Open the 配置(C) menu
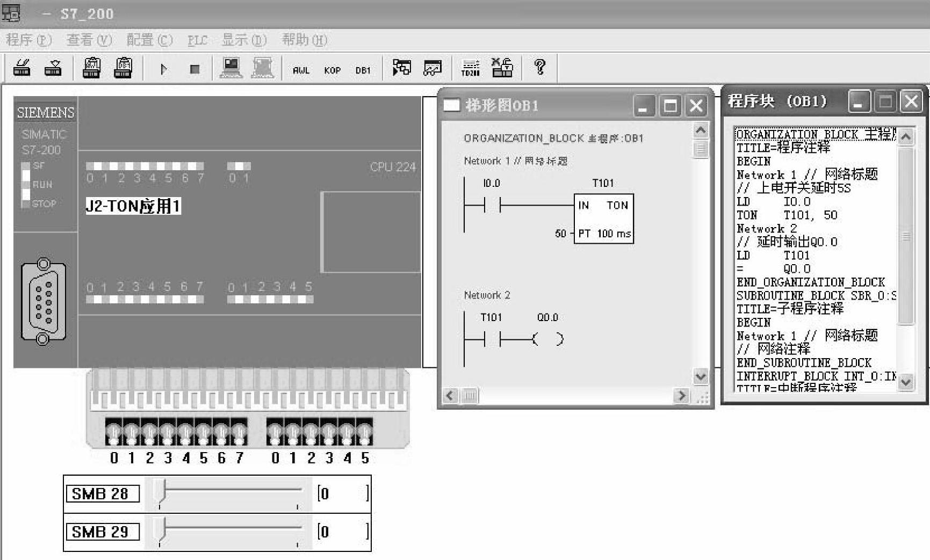The height and width of the screenshot is (560, 930). pyautogui.click(x=149, y=40)
